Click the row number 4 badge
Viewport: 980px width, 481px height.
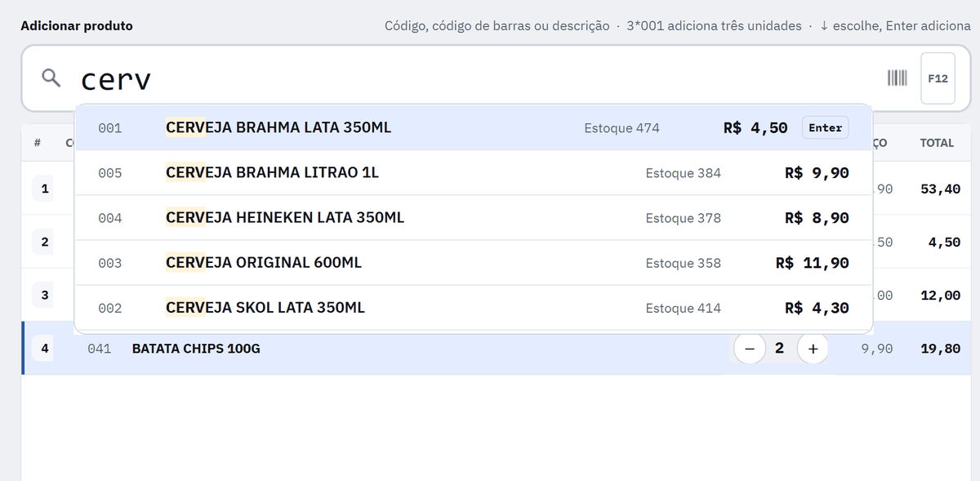44,349
